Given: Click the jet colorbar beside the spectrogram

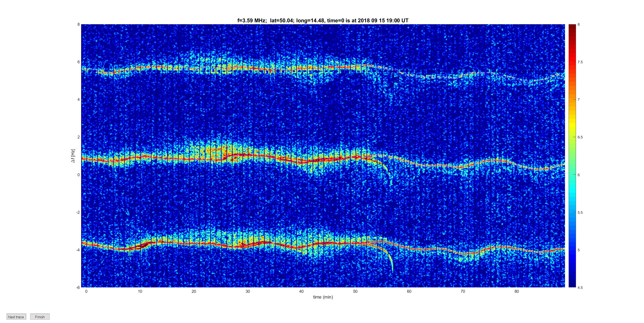Looking at the screenshot, I should 572,156.
